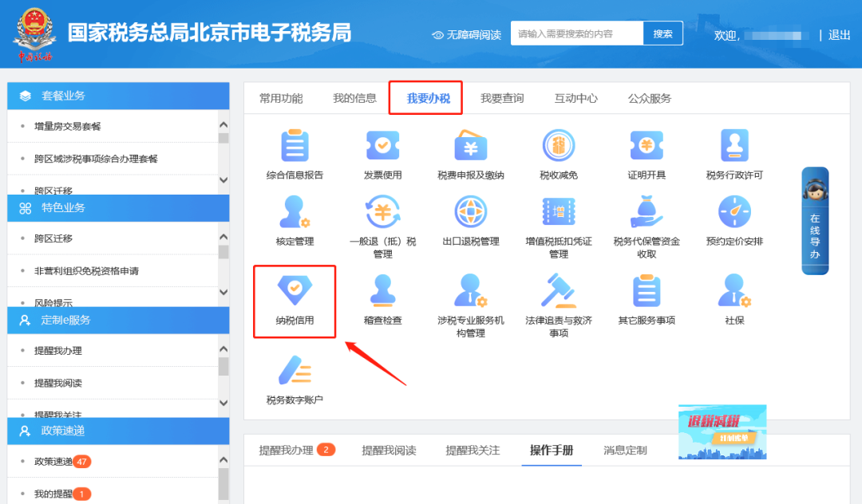
Task: Click the 纳税信用 icon
Action: tap(295, 291)
